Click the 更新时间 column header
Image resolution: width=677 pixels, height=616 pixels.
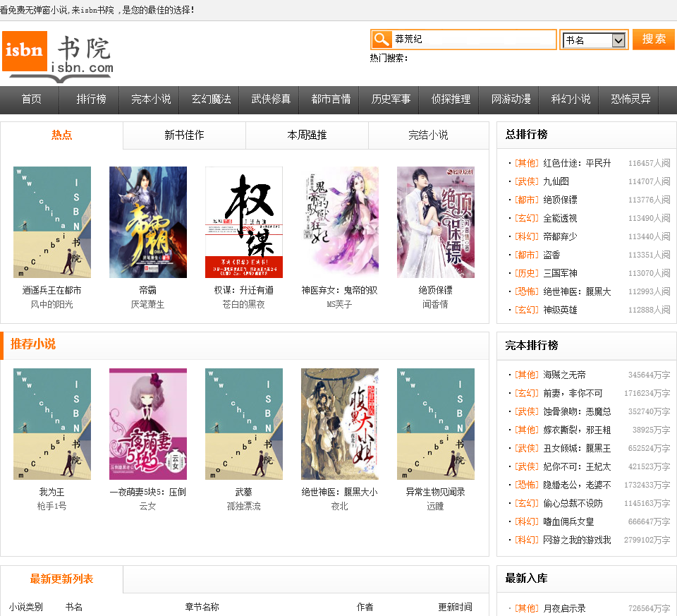click(x=455, y=607)
